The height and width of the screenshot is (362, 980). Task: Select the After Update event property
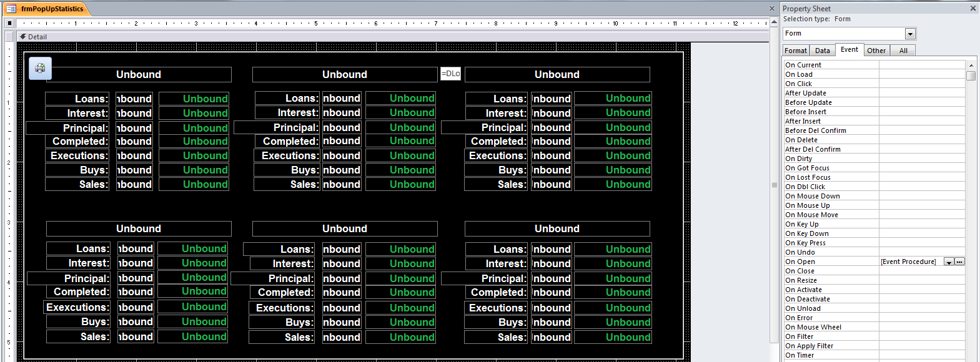[874, 93]
